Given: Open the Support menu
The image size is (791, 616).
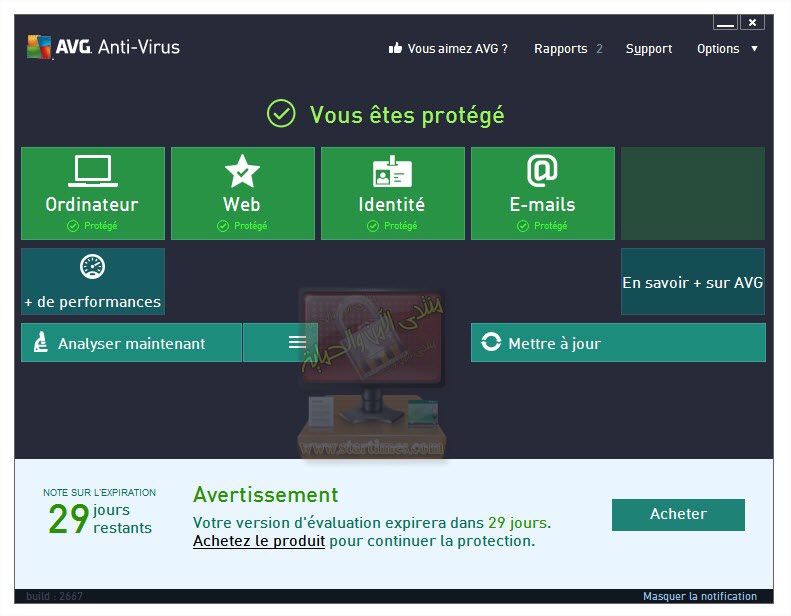Looking at the screenshot, I should [x=649, y=49].
